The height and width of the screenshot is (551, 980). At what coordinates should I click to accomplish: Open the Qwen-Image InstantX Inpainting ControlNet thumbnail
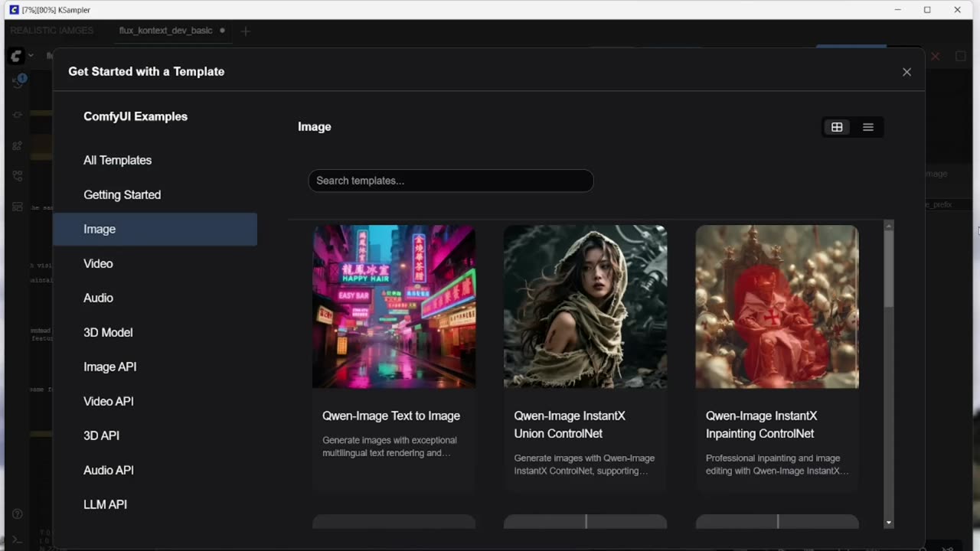click(777, 306)
